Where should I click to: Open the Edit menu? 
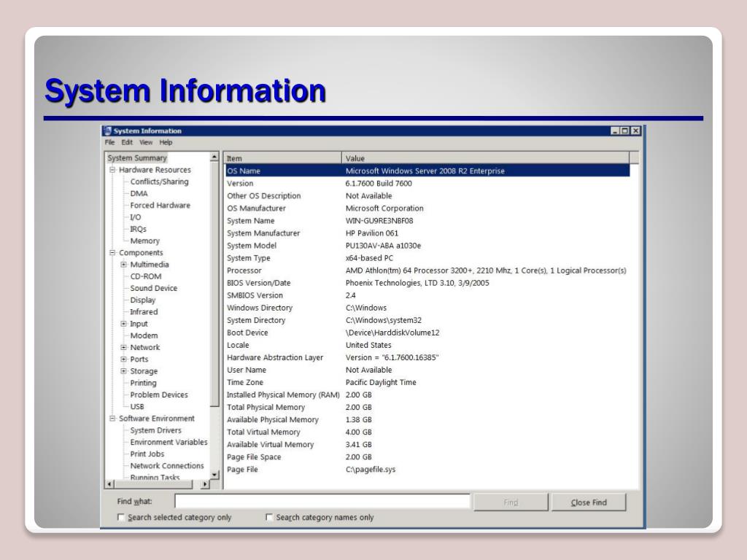127,142
